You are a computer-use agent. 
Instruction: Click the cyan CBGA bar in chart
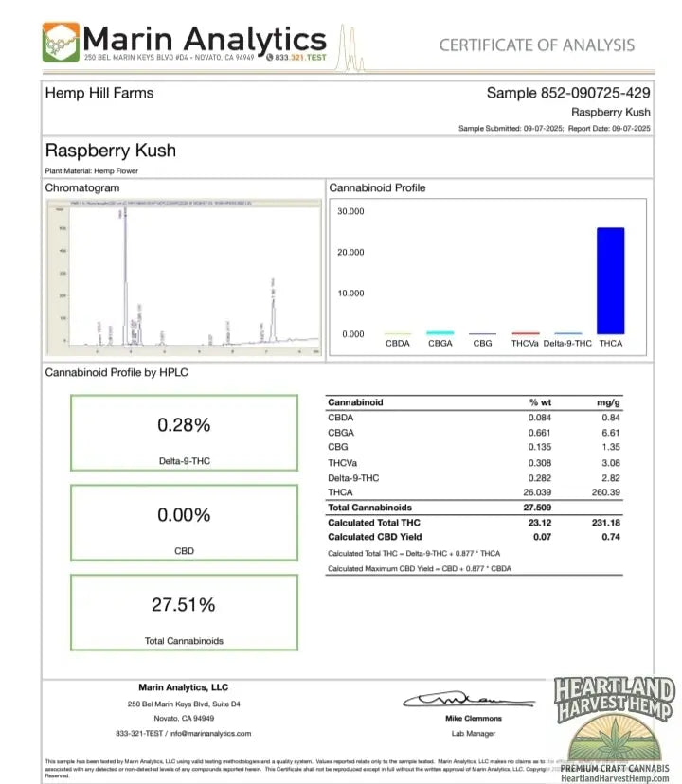click(440, 332)
